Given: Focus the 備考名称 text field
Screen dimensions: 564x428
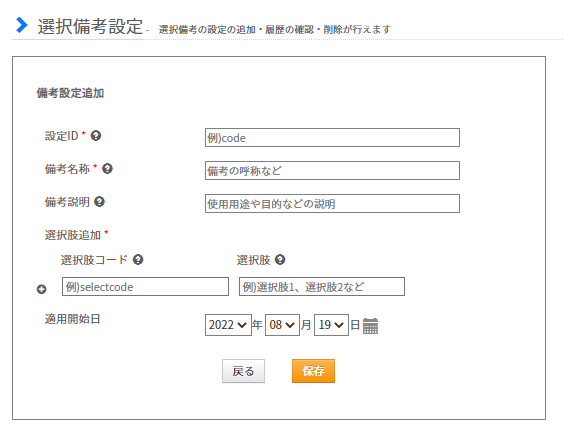Looking at the screenshot, I should click(x=332, y=170).
